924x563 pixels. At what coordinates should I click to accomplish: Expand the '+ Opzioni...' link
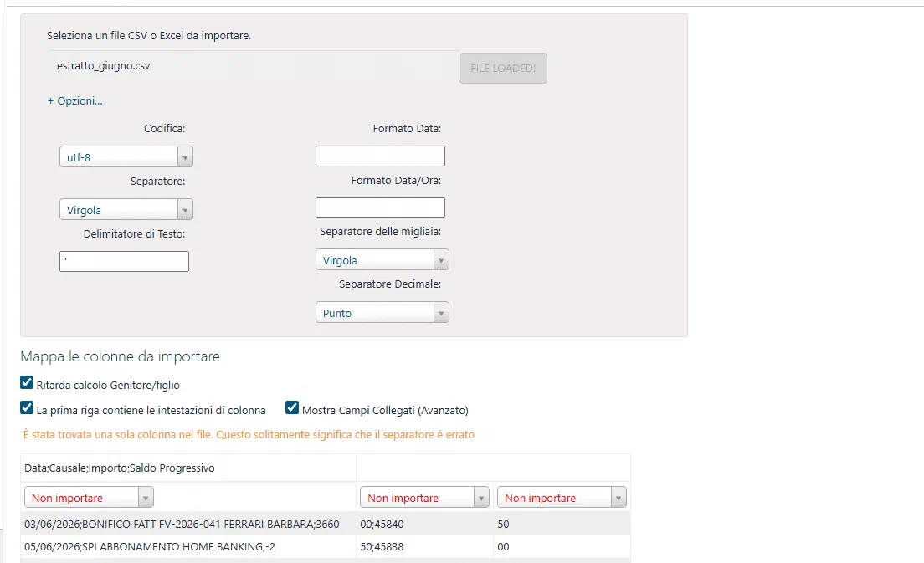click(x=74, y=100)
